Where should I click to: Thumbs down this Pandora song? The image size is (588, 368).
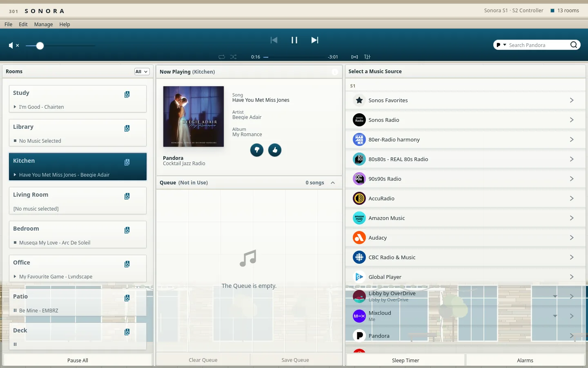tap(257, 150)
